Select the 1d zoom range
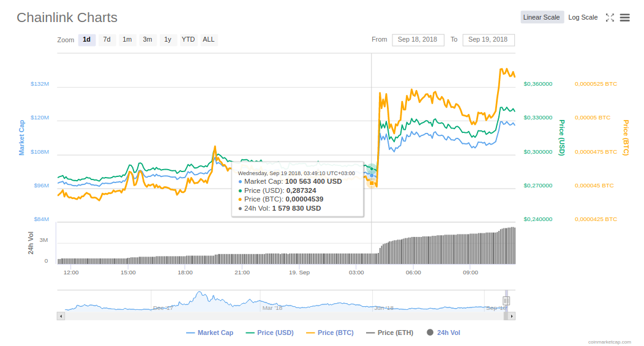 click(x=87, y=39)
